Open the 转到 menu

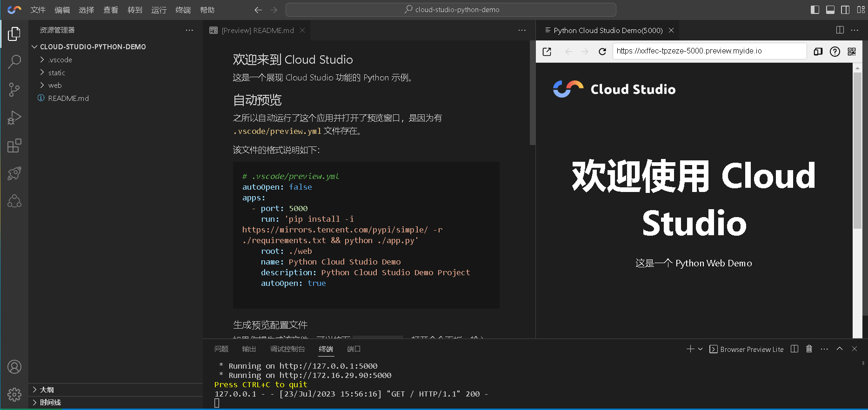point(135,10)
